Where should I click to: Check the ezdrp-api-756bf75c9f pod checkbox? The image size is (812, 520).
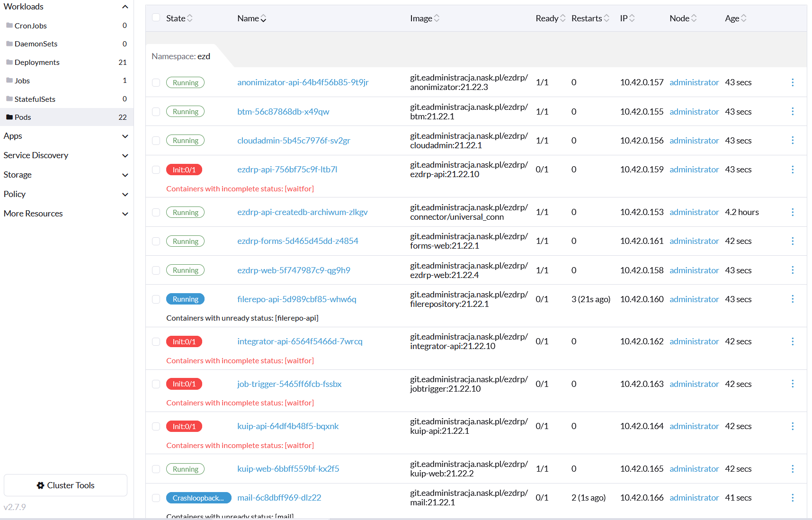(156, 170)
